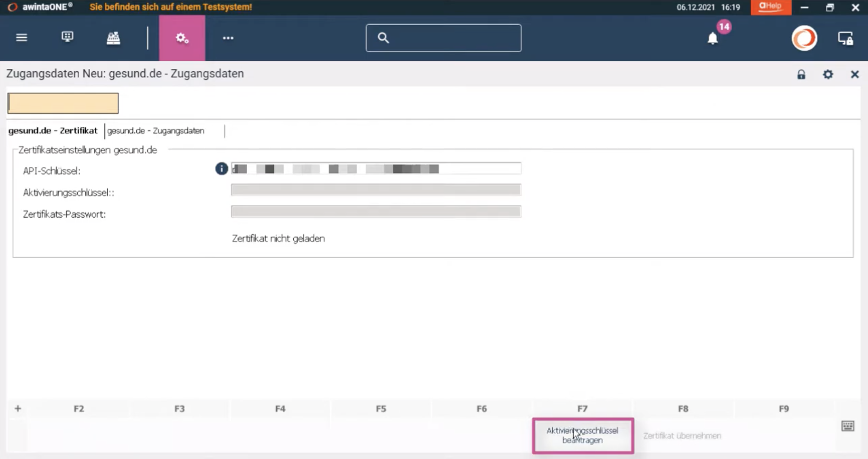The width and height of the screenshot is (868, 459).
Task: Click the orange awinta logo circle
Action: point(804,38)
